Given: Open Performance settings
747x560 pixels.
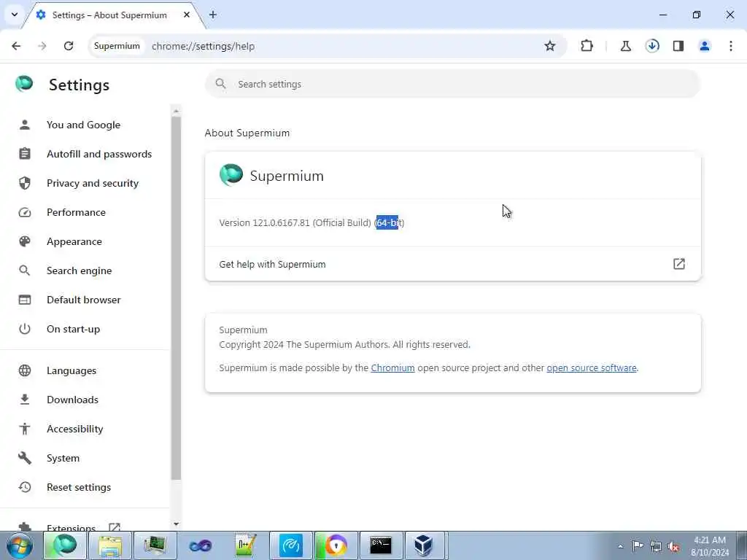Looking at the screenshot, I should tap(85, 212).
